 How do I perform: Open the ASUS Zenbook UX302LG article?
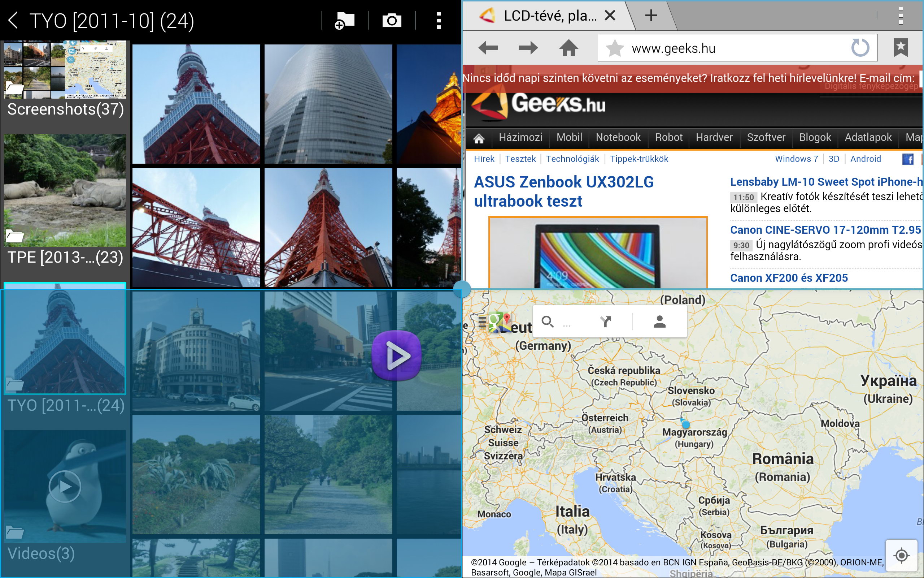[563, 191]
